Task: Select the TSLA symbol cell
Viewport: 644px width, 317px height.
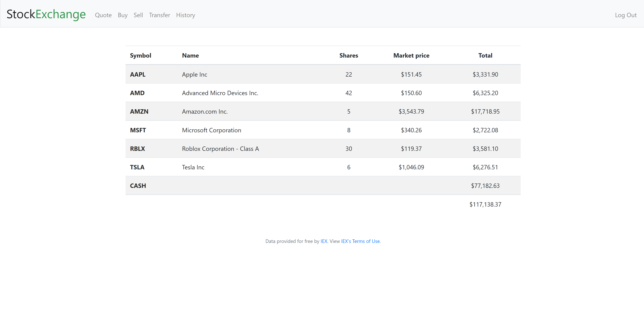Action: point(137,167)
